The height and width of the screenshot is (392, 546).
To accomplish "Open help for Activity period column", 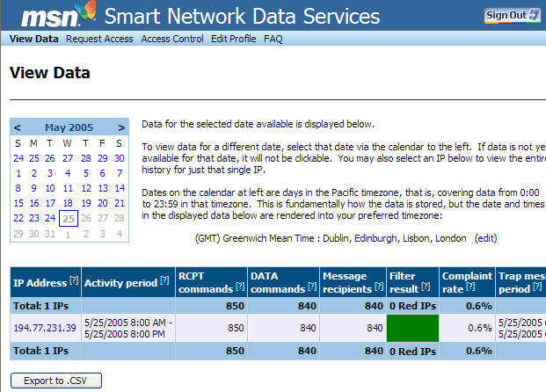I will 164,280.
